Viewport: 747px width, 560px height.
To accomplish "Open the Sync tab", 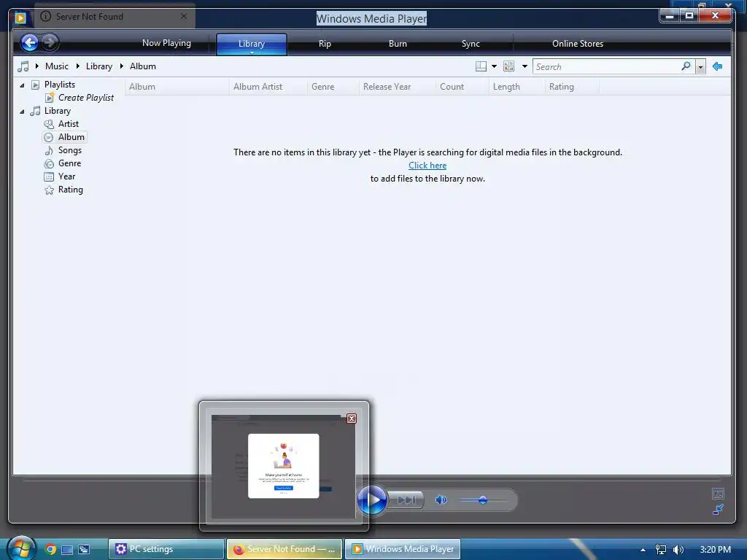I will (x=471, y=44).
